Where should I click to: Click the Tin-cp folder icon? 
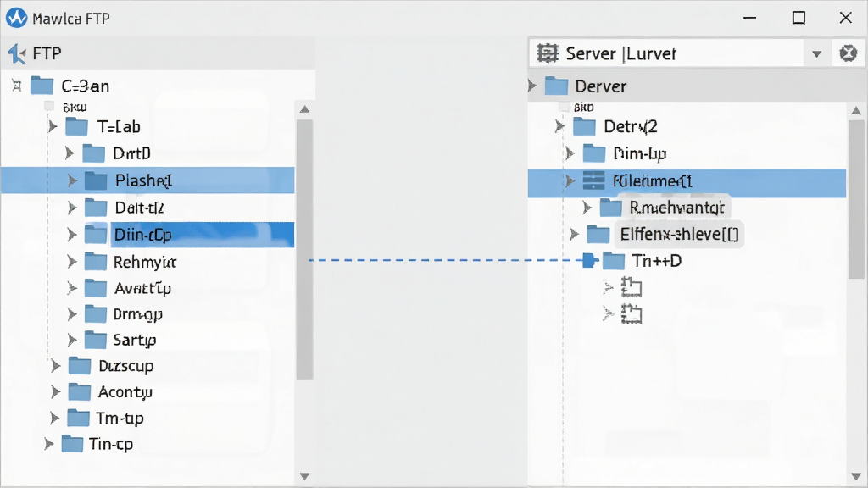click(72, 444)
